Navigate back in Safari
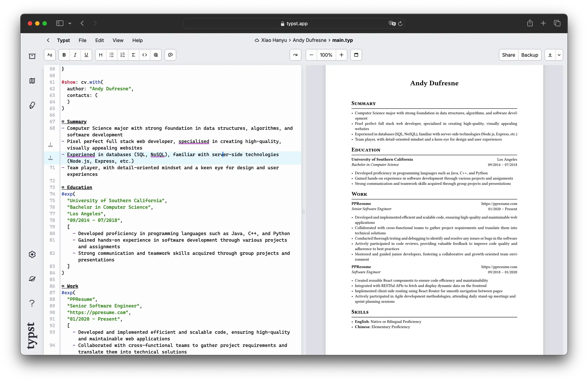Image resolution: width=588 pixels, height=382 pixels. click(x=82, y=23)
